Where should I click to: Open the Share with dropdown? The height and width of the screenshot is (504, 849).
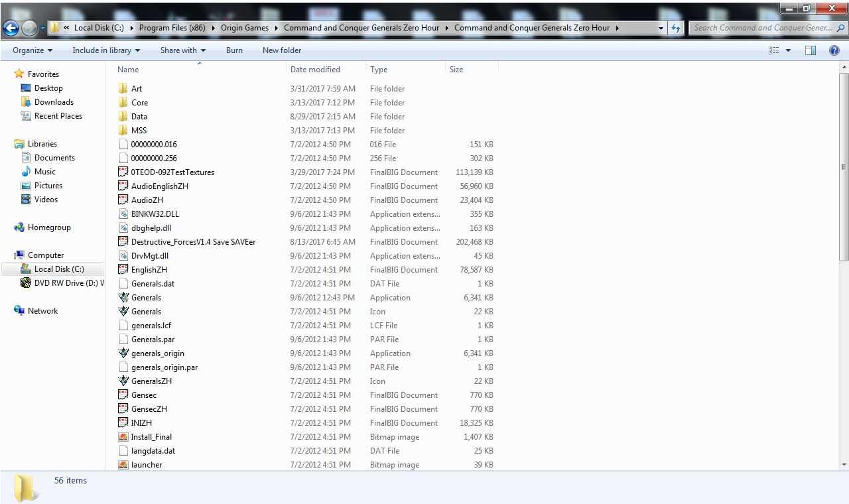coord(183,50)
